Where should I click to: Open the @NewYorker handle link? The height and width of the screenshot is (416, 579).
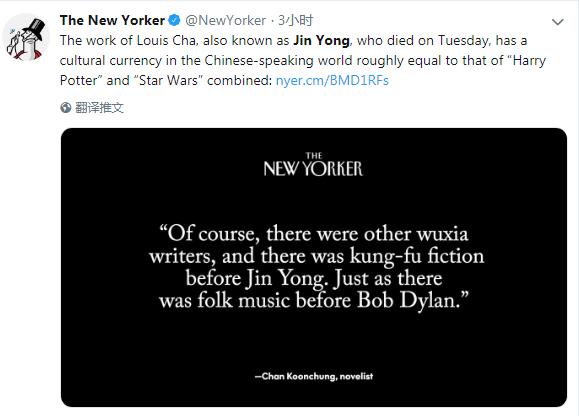pyautogui.click(x=225, y=21)
